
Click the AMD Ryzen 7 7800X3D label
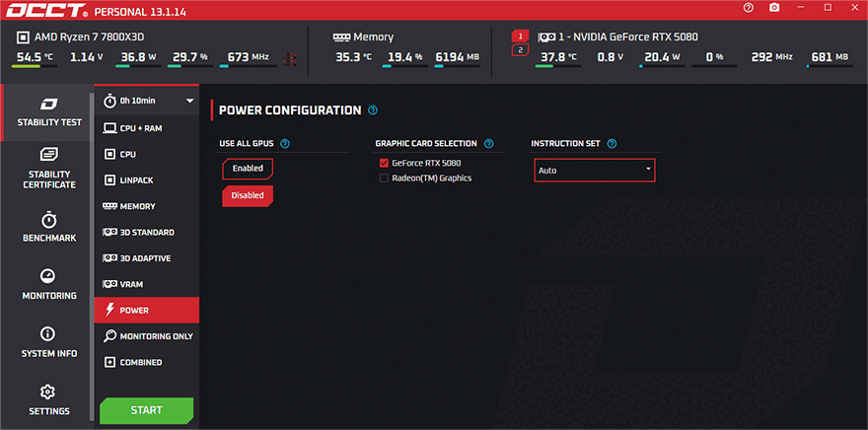90,37
